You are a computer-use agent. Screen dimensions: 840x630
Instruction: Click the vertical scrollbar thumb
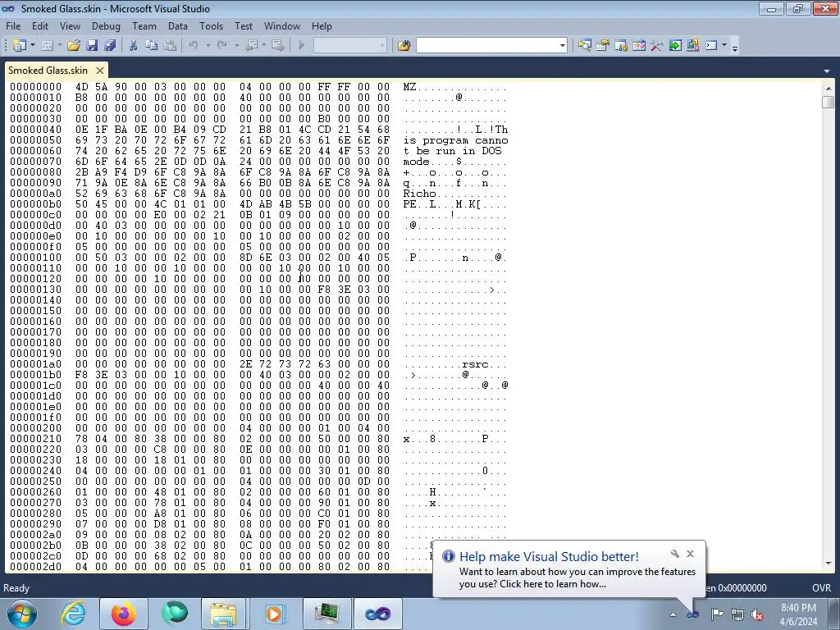[829, 102]
